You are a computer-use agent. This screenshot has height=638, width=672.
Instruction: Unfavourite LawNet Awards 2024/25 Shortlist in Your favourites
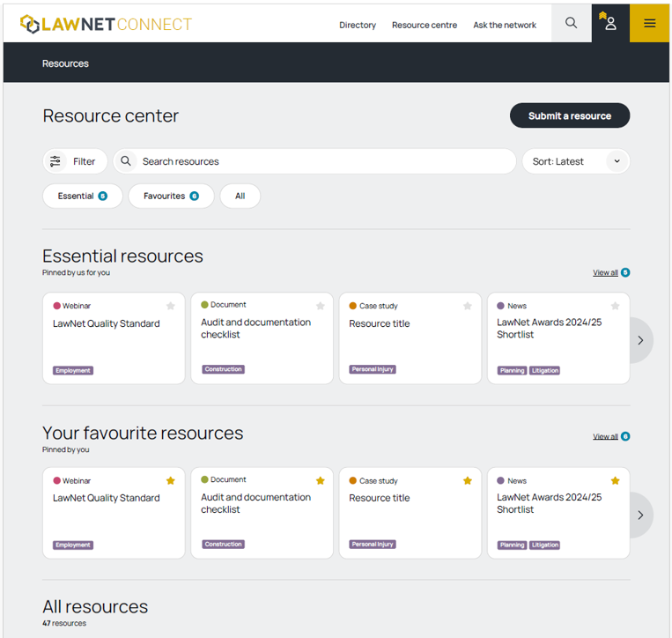(616, 480)
